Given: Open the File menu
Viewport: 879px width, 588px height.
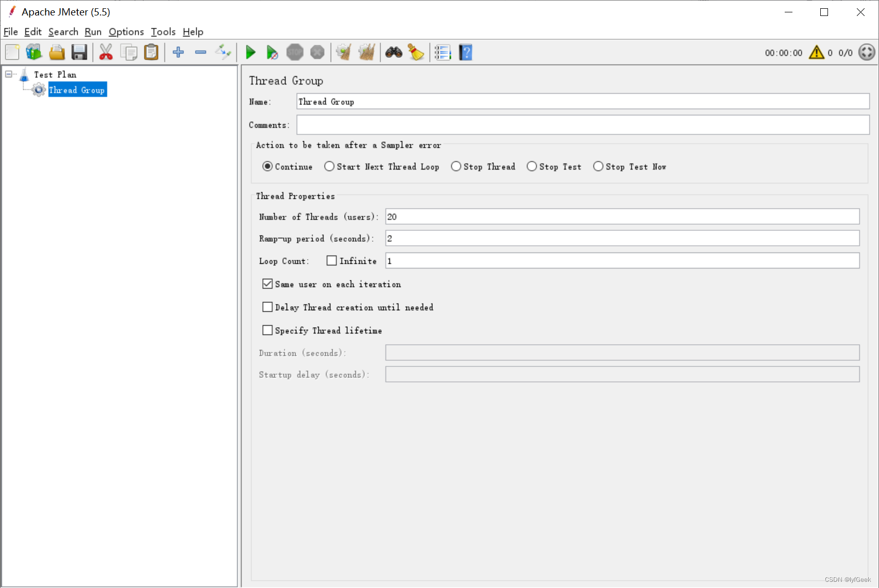Looking at the screenshot, I should (11, 32).
